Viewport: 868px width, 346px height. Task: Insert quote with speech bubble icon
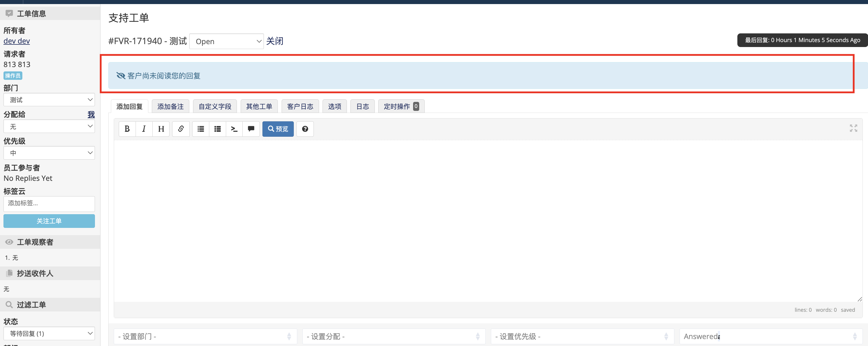pyautogui.click(x=251, y=129)
